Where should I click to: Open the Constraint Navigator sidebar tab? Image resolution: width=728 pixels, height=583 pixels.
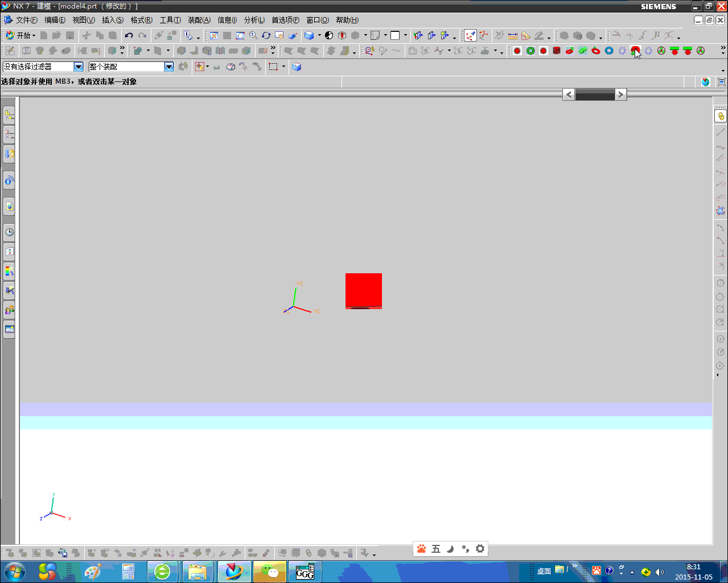pos(9,134)
